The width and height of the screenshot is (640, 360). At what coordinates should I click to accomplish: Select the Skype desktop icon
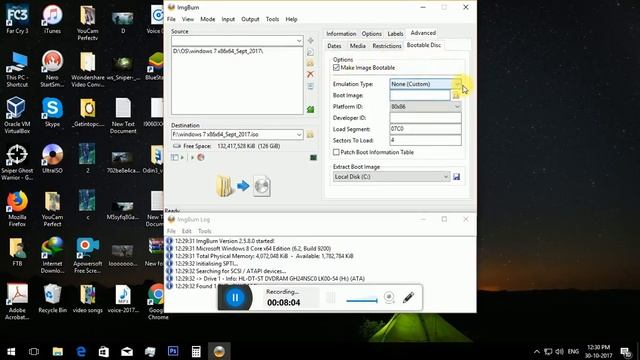click(52, 112)
